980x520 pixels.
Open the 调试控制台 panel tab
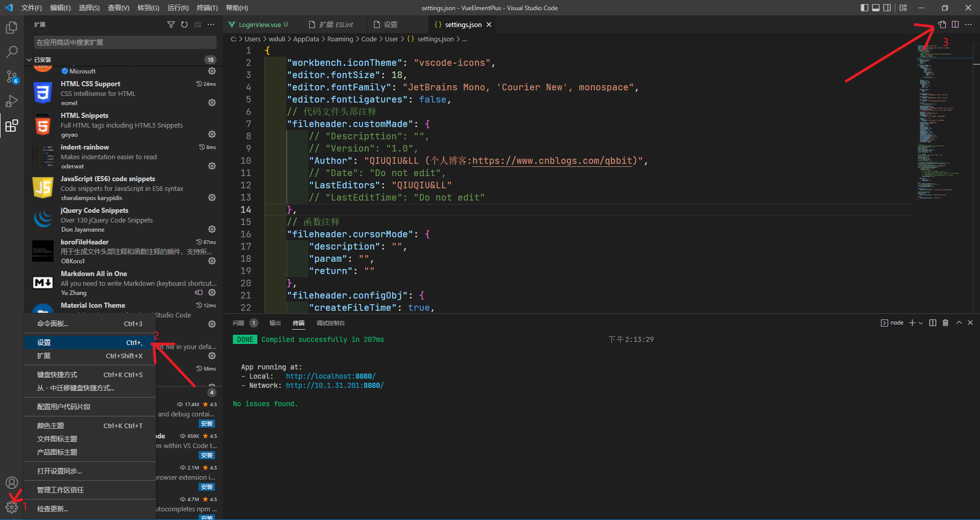click(x=330, y=323)
